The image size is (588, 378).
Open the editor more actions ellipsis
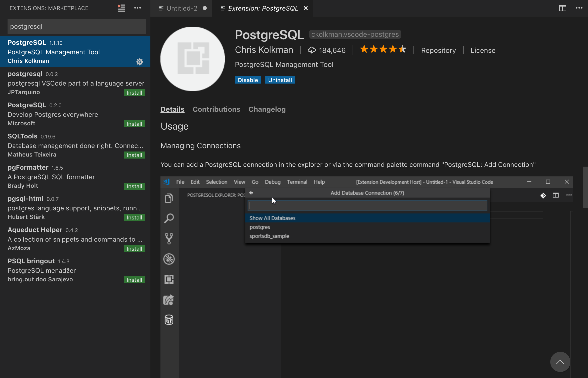point(579,8)
